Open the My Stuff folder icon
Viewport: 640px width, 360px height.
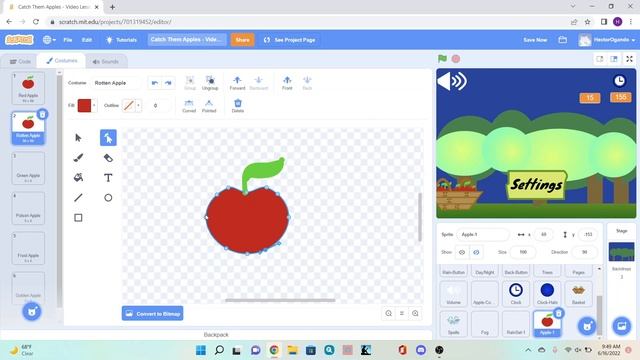click(562, 40)
